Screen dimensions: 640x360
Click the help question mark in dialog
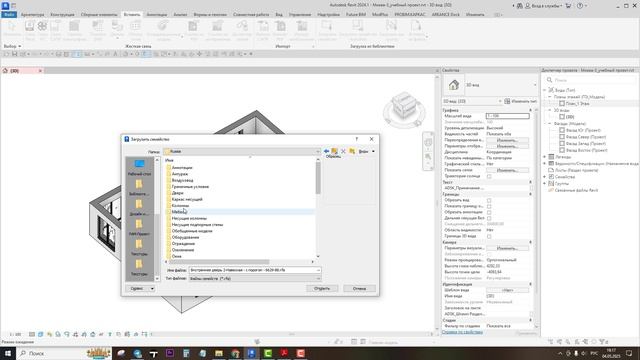click(x=356, y=139)
